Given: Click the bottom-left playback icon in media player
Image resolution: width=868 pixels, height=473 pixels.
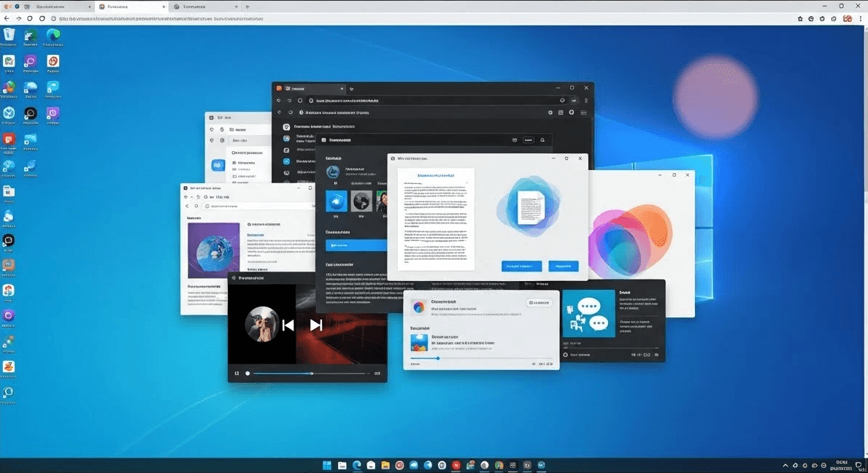Looking at the screenshot, I should pos(237,374).
